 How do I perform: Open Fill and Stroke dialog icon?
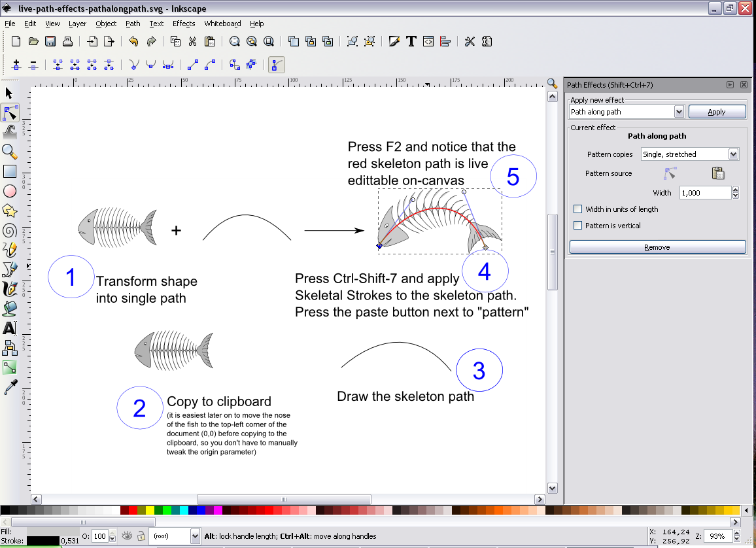pyautogui.click(x=394, y=41)
